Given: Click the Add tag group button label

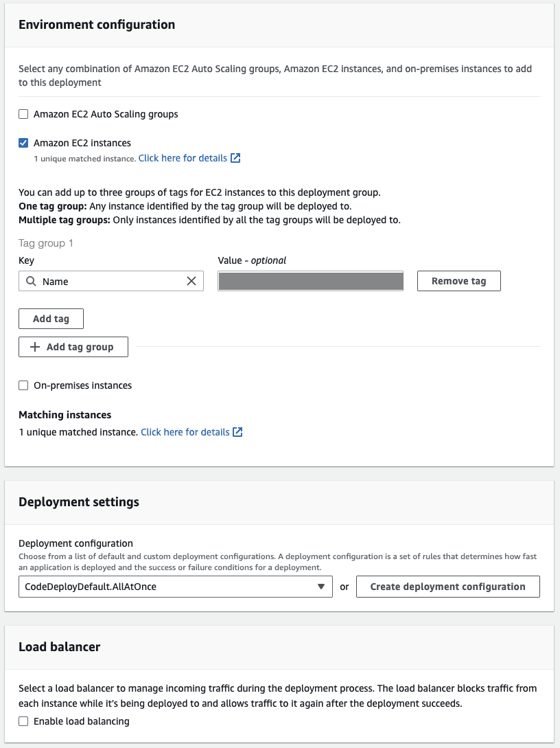Looking at the screenshot, I should tap(80, 347).
